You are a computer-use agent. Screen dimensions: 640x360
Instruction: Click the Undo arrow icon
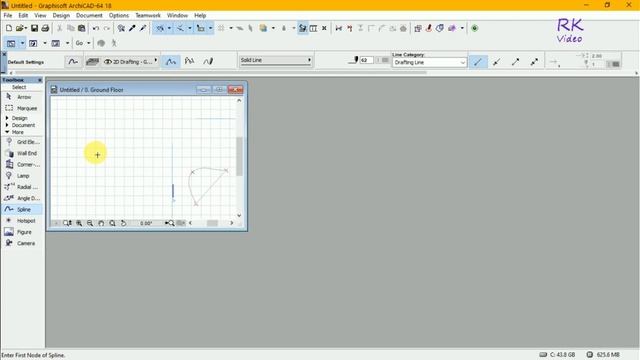[96, 28]
